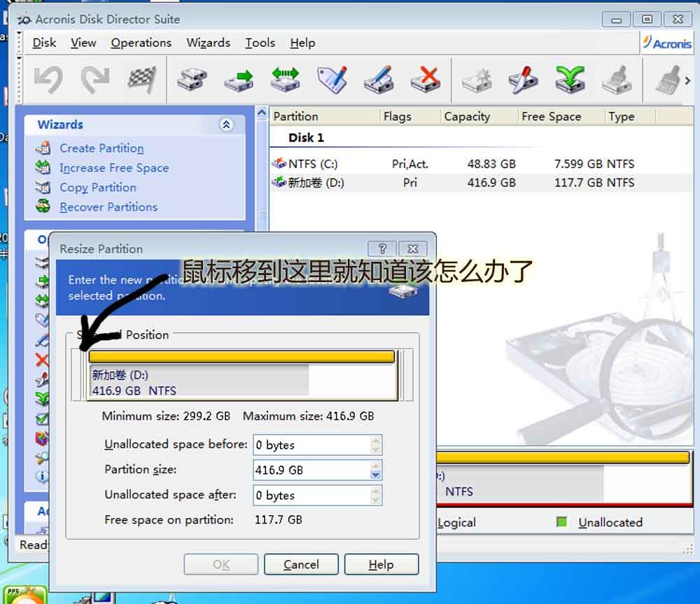
Task: Open the Wizards menu
Action: 209,43
